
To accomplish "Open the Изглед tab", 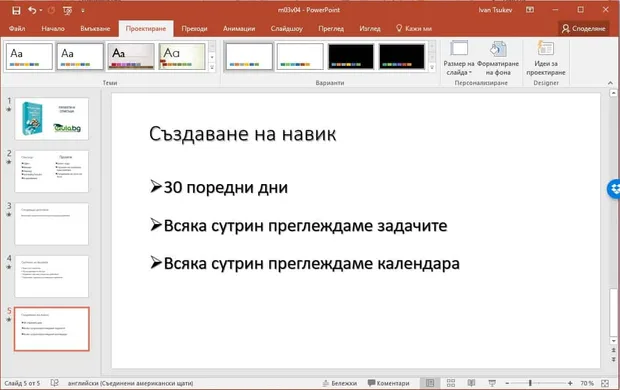I will tap(370, 28).
